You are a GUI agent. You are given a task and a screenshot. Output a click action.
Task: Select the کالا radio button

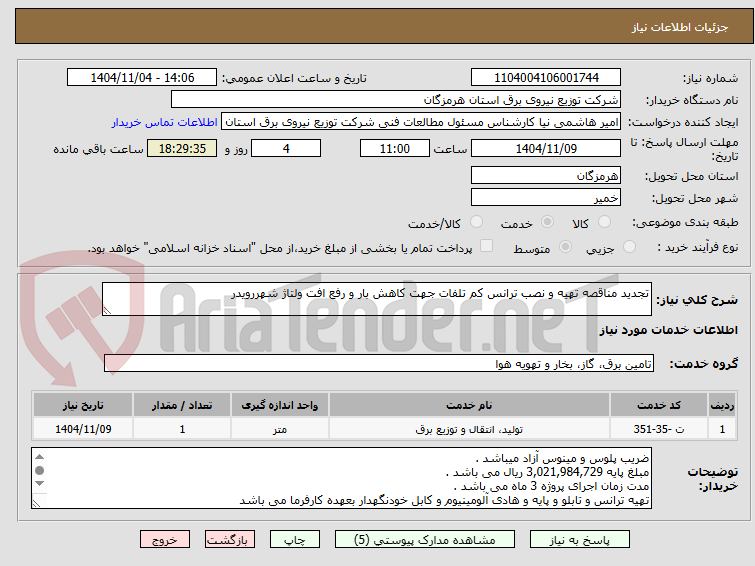click(x=604, y=222)
